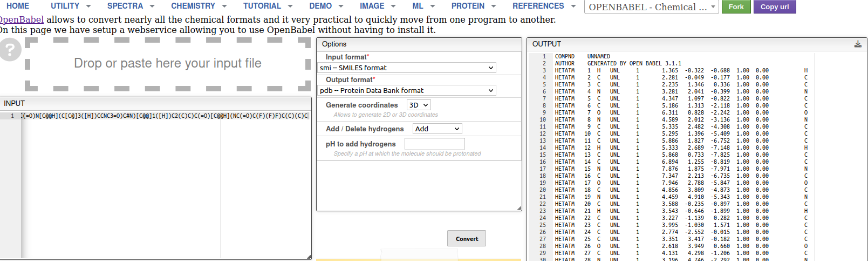Viewport: 868px width, 261px height.
Task: Open the OPENBABEL view selector dropdown
Action: (652, 7)
